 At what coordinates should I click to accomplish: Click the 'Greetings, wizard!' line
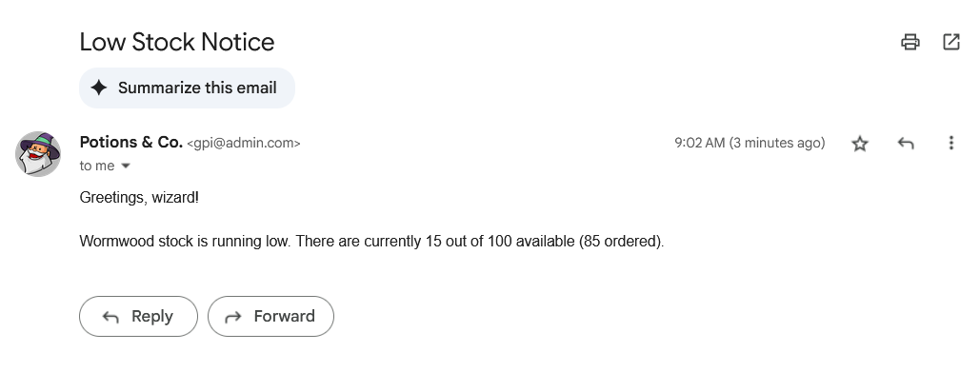pos(139,198)
